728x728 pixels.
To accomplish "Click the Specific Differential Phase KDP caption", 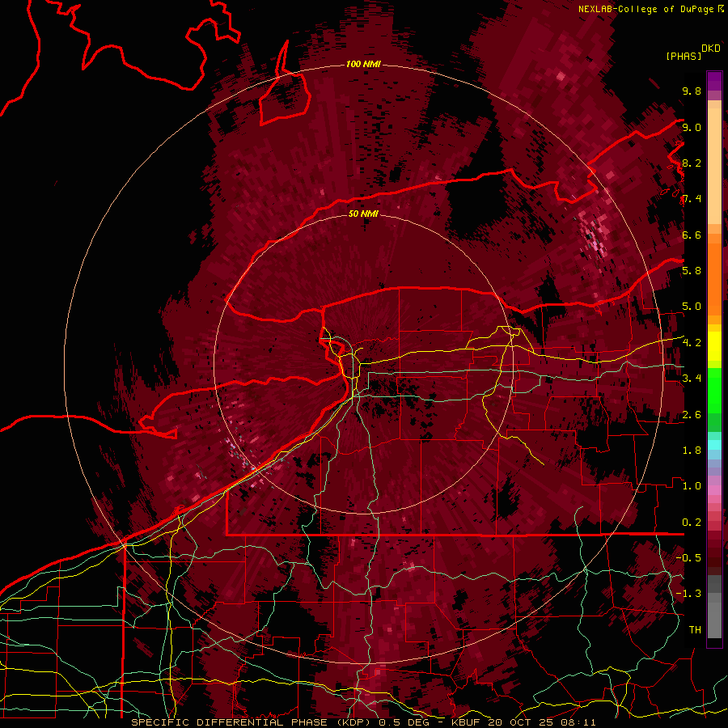I will [x=363, y=722].
